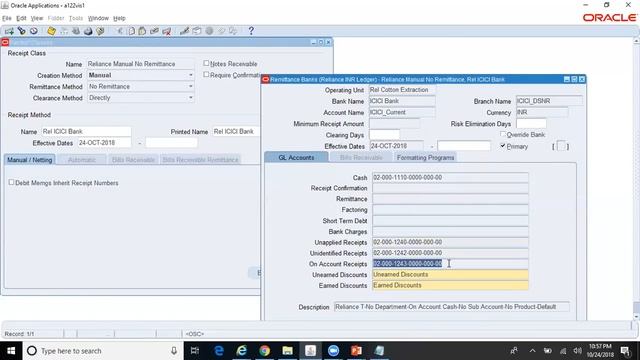
Task: Open Internet Explorer from the taskbar
Action: 242,351
